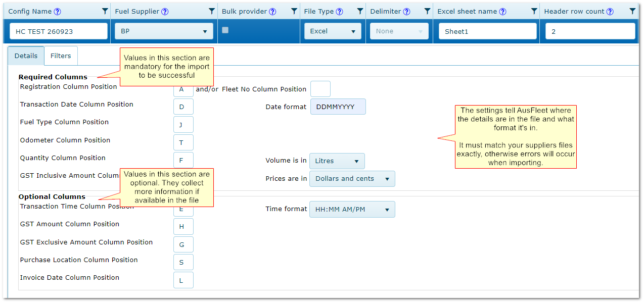Select the Details tab

[26, 56]
